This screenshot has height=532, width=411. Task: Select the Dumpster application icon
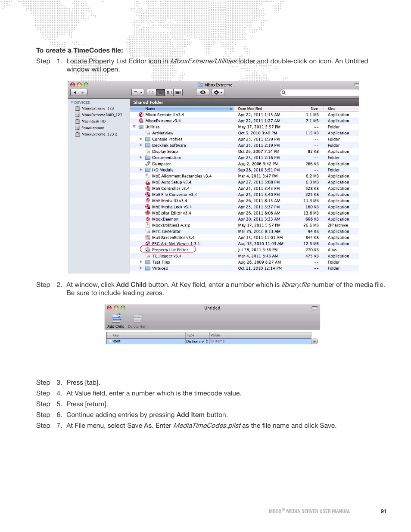(148, 164)
